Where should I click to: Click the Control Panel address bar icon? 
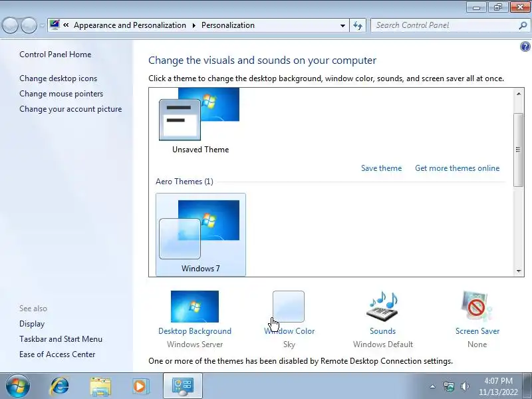click(55, 25)
